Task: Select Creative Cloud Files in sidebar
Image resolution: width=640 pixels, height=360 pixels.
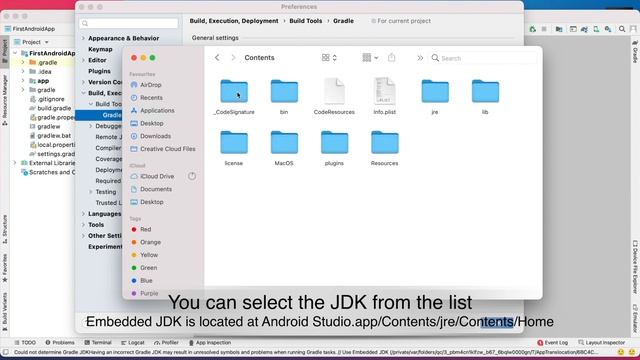Action: (163, 149)
